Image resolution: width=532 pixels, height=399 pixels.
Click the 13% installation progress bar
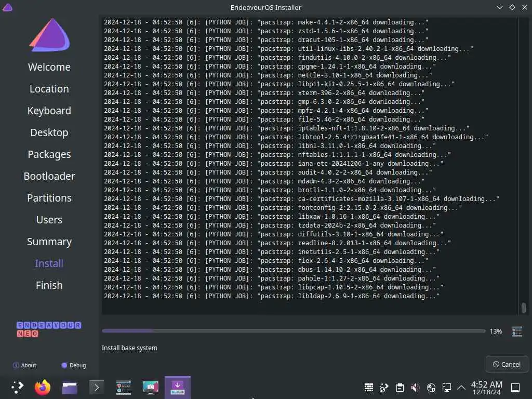[294, 331]
